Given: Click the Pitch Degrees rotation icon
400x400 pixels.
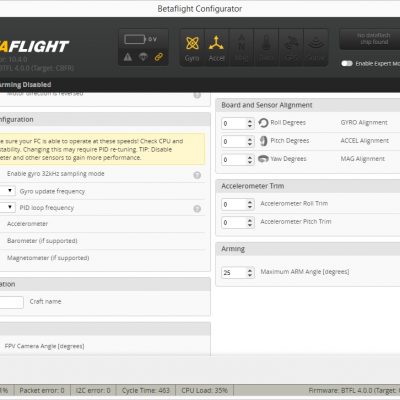Looking at the screenshot, I should click(x=263, y=141).
